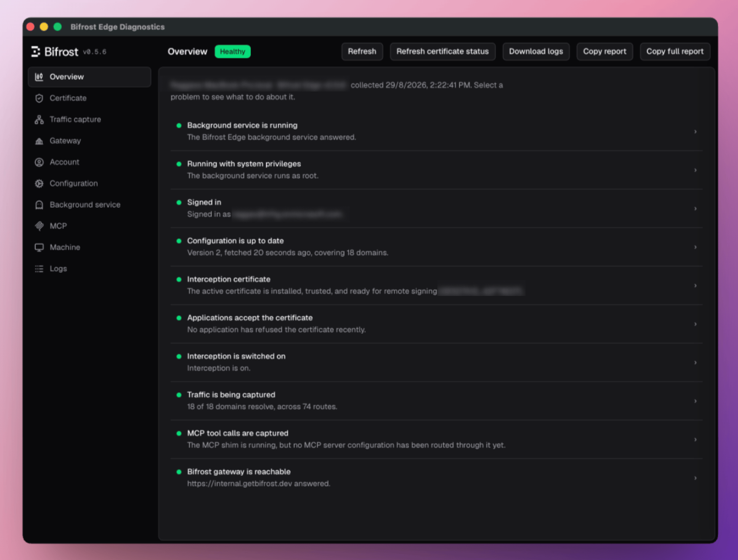The height and width of the screenshot is (560, 738).
Task: Select 'Interception certificate' heading
Action: tap(229, 279)
